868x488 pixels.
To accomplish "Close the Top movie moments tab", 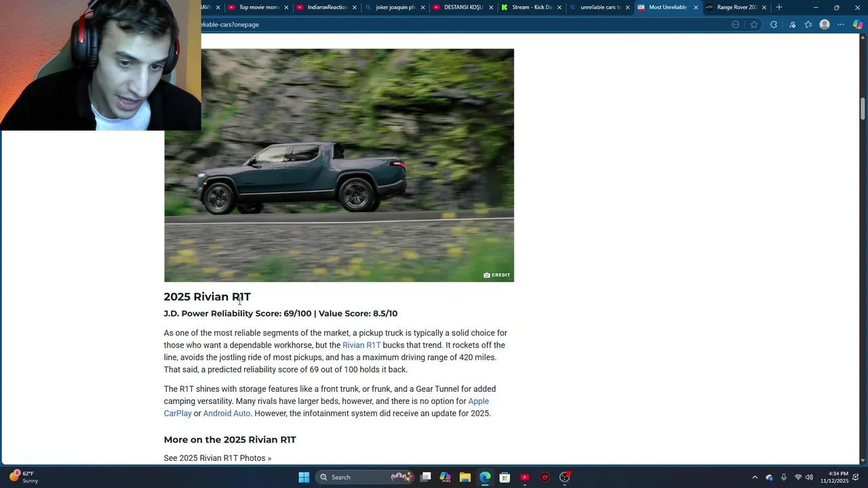I will 286,7.
